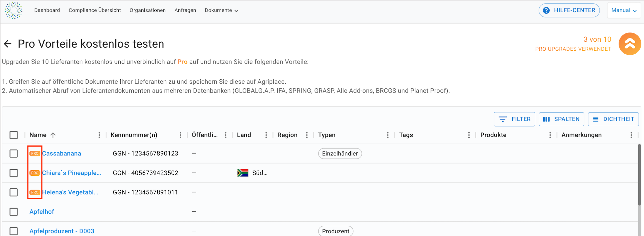Open the Cassabanana supplier link
The height and width of the screenshot is (236, 644).
coord(61,153)
